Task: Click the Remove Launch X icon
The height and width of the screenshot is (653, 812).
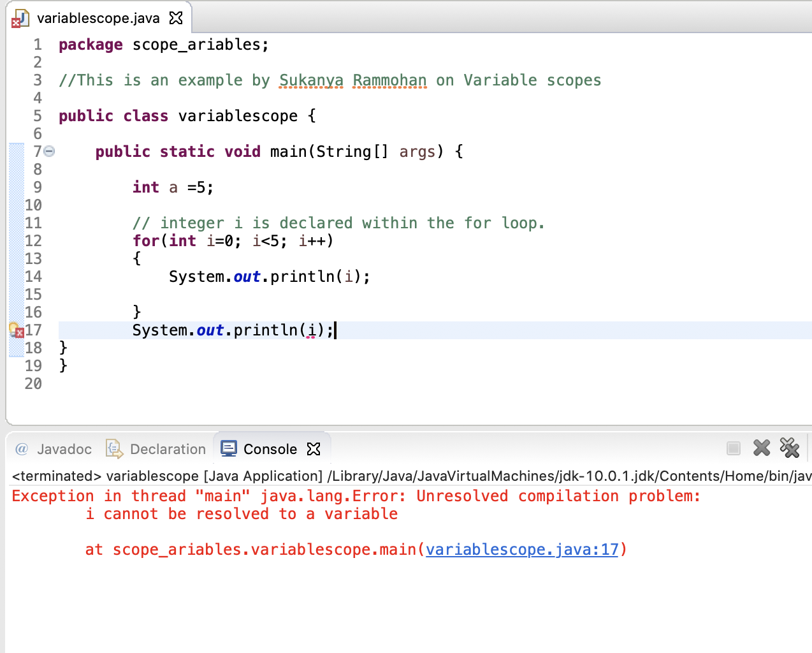Action: click(762, 448)
